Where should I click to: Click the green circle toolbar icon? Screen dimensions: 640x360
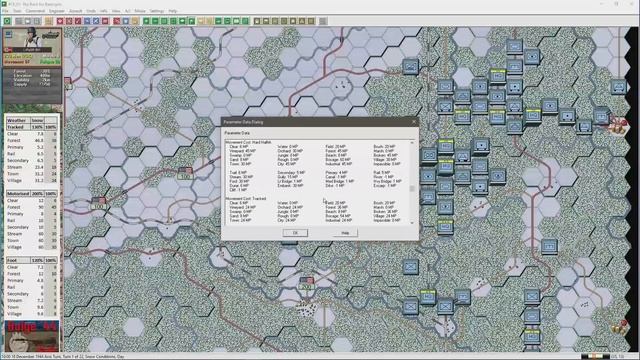(x=7, y=21)
